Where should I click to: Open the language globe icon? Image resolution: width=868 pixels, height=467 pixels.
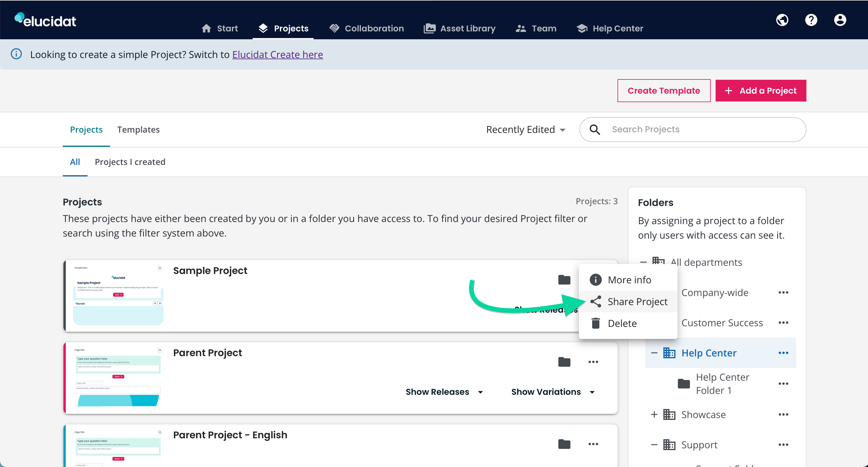pos(782,20)
